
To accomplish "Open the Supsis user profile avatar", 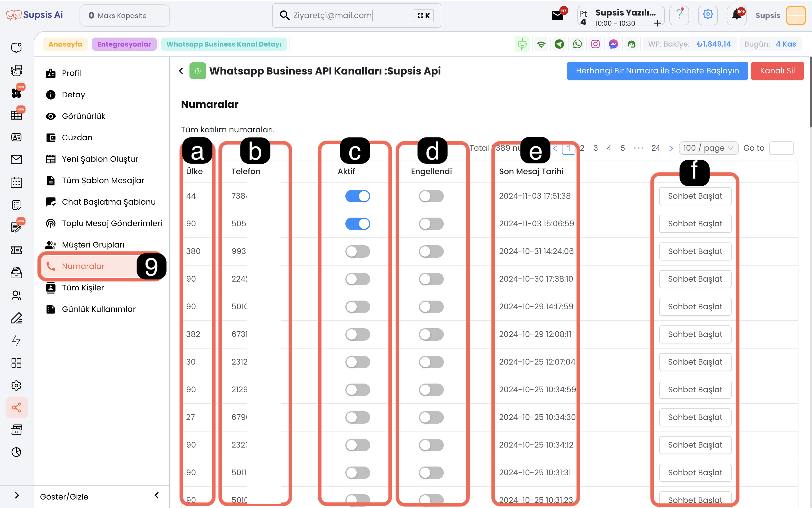I will pyautogui.click(x=796, y=16).
